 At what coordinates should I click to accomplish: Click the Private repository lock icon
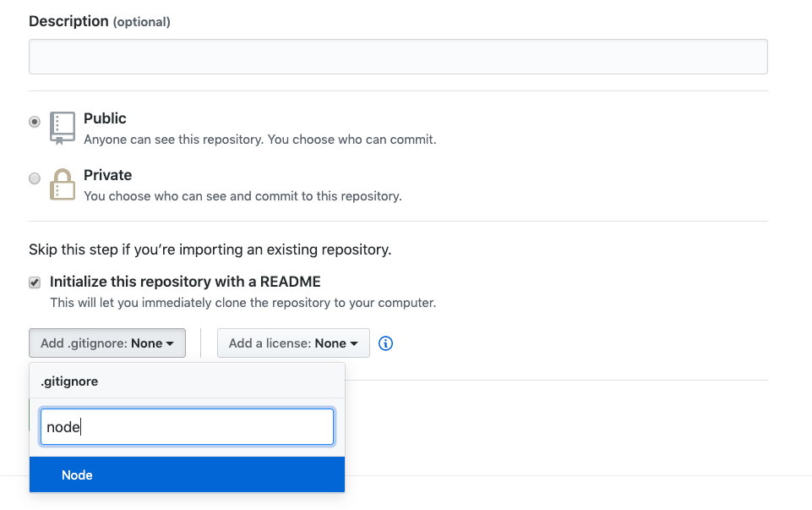coord(63,184)
